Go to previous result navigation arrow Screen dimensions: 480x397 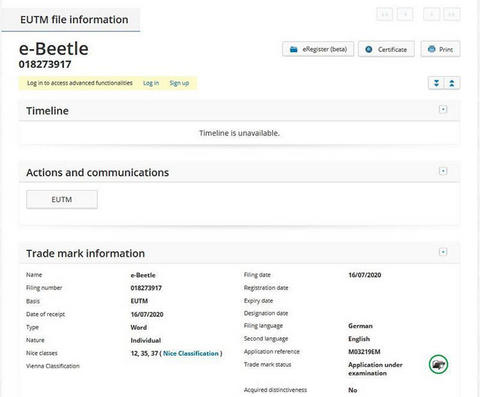coord(405,14)
